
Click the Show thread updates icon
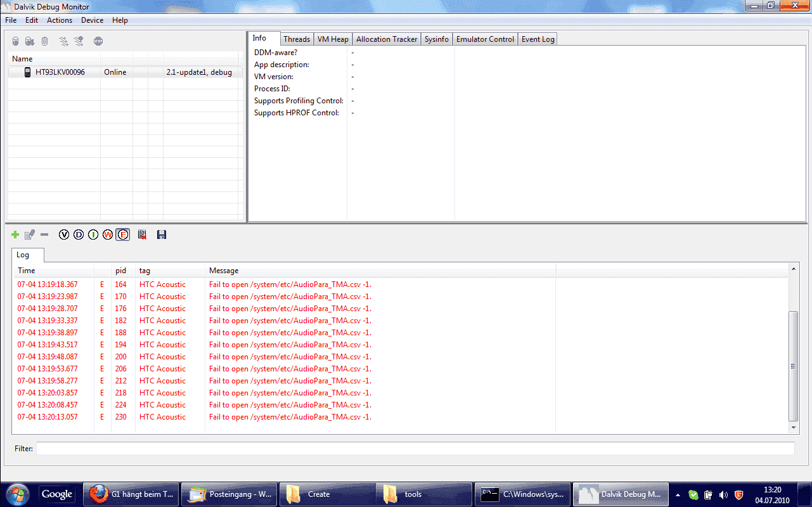coord(63,41)
